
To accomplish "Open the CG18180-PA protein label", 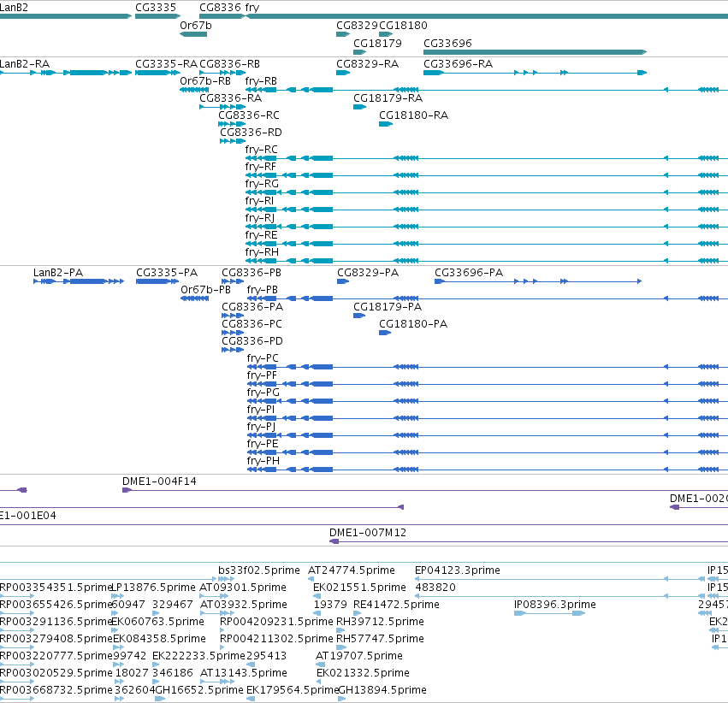I will 412,324.
